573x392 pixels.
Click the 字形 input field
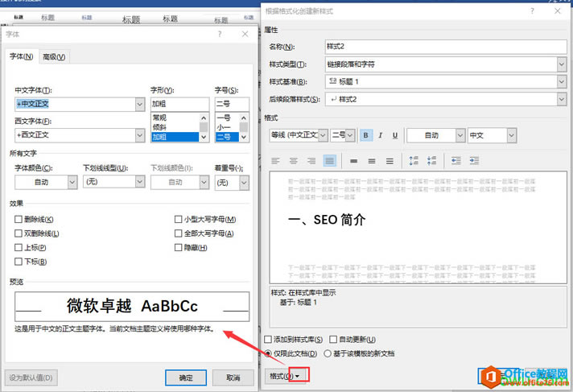(179, 104)
